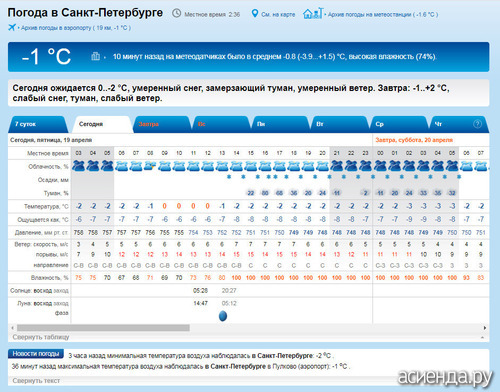Screen dimensions: 500x392
Task: Click the moon phase icon
Action: click(223, 316)
